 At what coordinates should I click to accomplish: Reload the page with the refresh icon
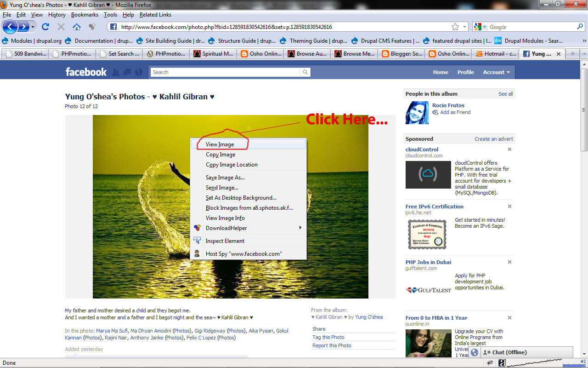(45, 26)
